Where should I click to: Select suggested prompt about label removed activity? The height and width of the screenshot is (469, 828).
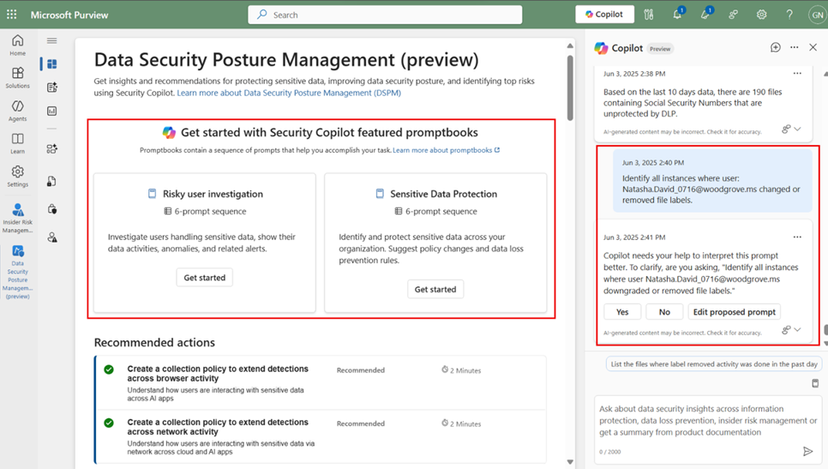click(x=714, y=364)
